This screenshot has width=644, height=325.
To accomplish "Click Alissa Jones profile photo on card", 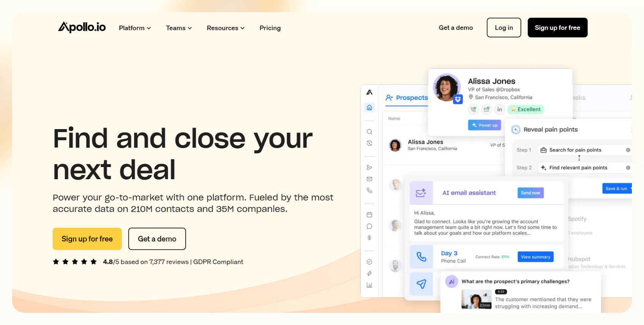I will click(x=448, y=87).
